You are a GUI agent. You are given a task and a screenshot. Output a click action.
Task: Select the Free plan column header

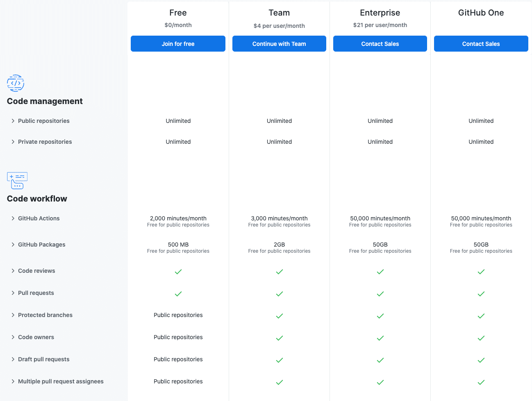pos(178,13)
